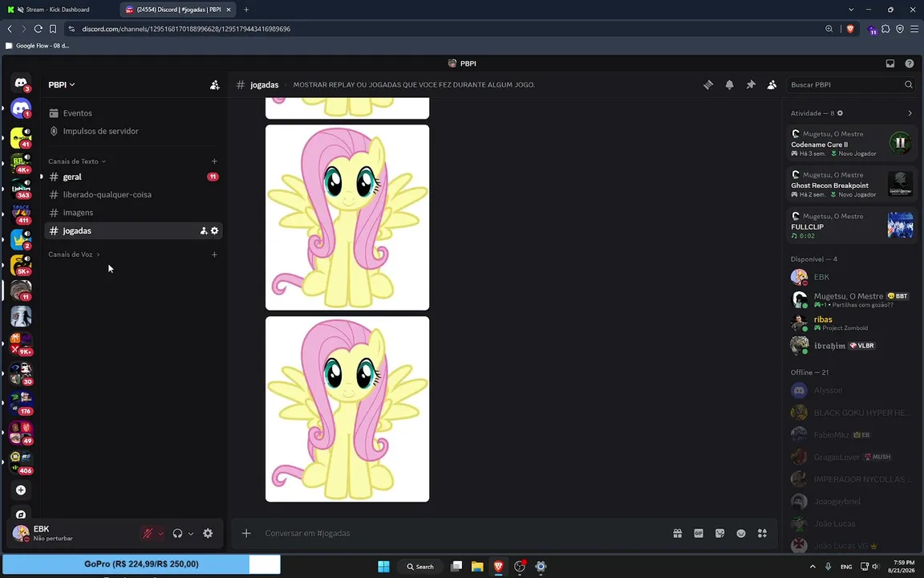Screen dimensions: 924x578
Task: Open Mugetsu, O Mestre member entry
Action: click(x=850, y=299)
